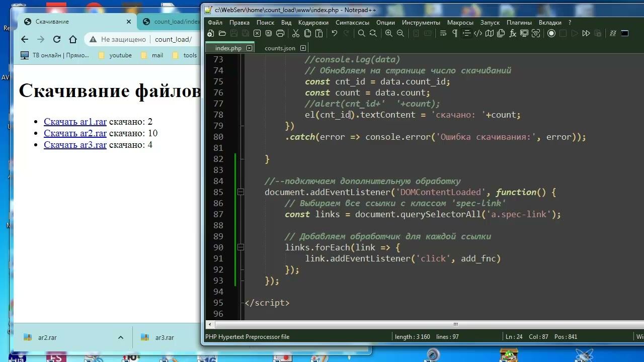Show the Document List panel
This screenshot has width=644, height=362.
501,33
